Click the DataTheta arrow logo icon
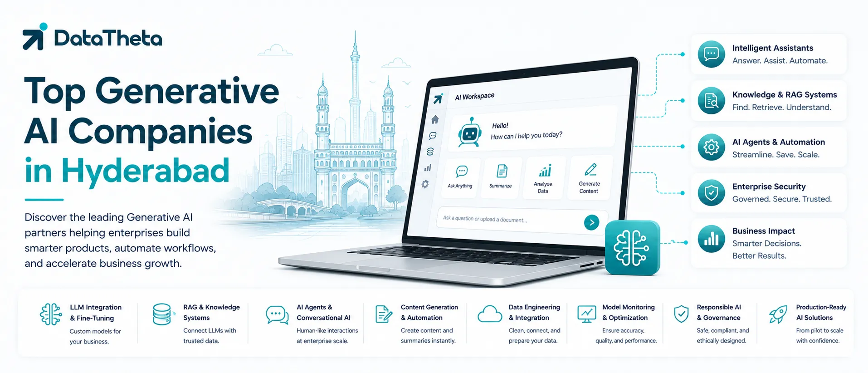 35,36
